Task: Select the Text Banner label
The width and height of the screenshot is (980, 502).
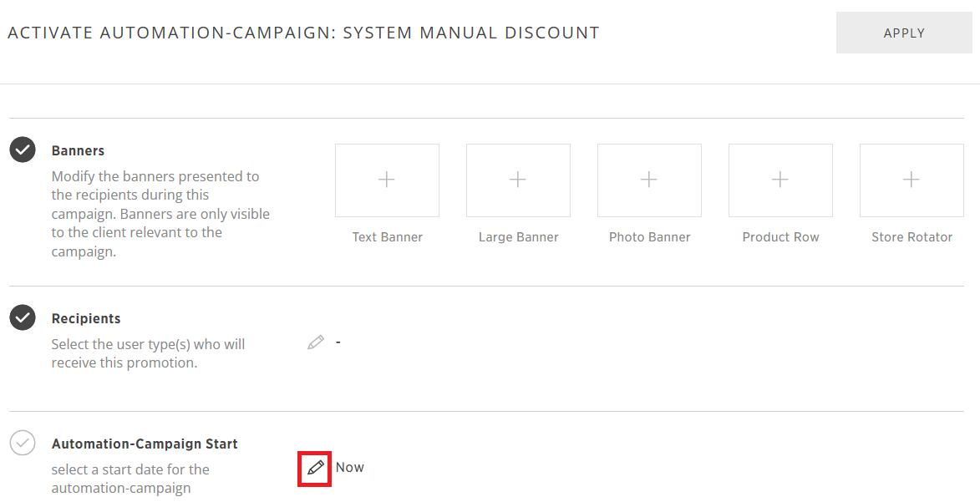Action: [388, 237]
